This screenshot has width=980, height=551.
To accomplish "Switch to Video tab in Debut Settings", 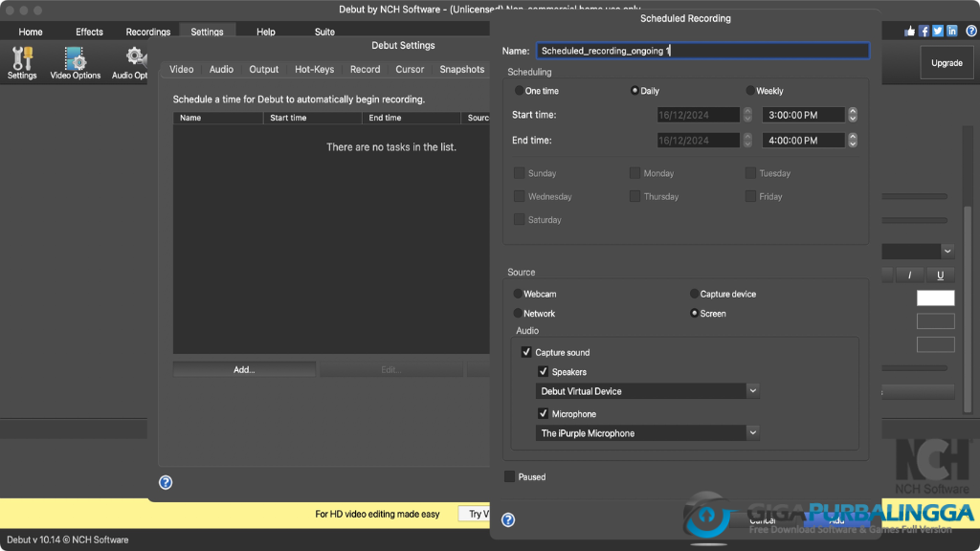I will [181, 69].
